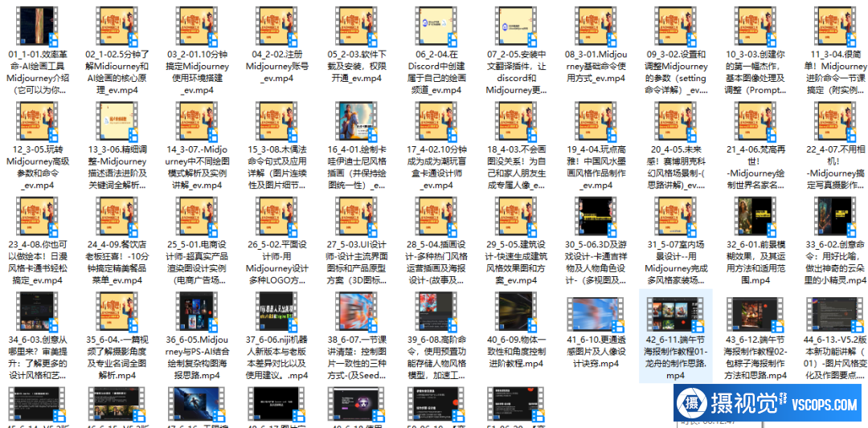868x428 pixels.
Task: Select the 06_2-04.在Discord中创建 video icon
Action: (x=436, y=25)
